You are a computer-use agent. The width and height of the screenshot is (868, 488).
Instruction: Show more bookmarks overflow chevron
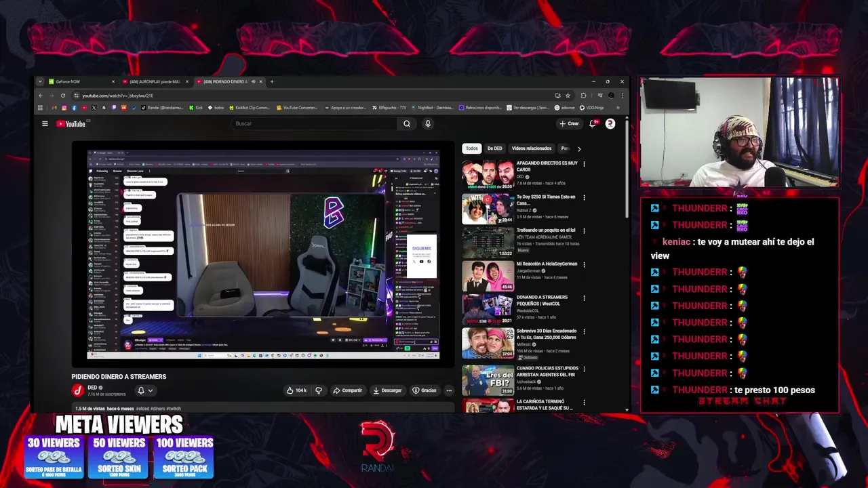tap(618, 108)
